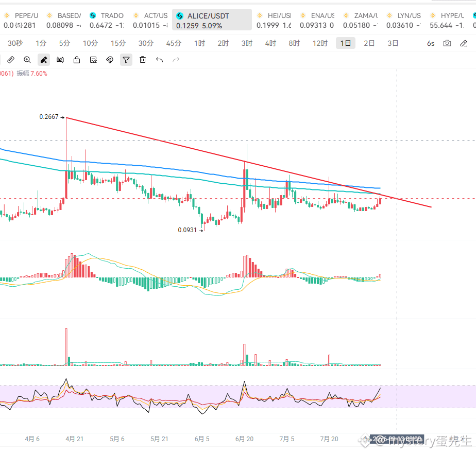Click the 5月 21 date label
Image resolution: width=476 pixels, height=454 pixels.
159,439
